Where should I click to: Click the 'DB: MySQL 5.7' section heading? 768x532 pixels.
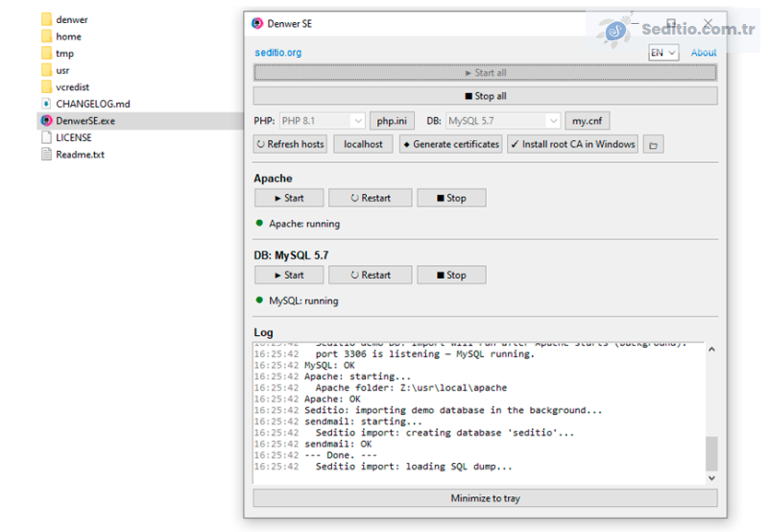click(x=291, y=255)
